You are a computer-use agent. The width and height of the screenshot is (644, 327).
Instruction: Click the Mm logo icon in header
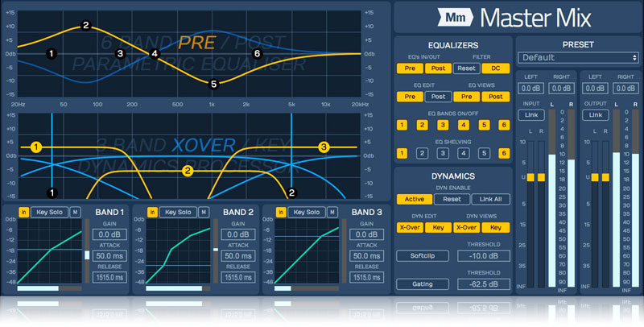(x=456, y=16)
